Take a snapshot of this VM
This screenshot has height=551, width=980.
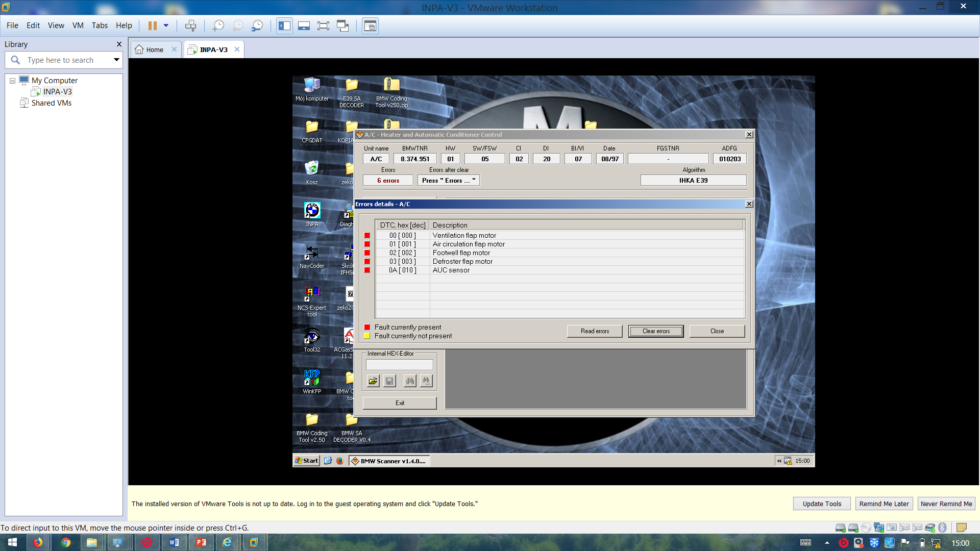(x=218, y=26)
